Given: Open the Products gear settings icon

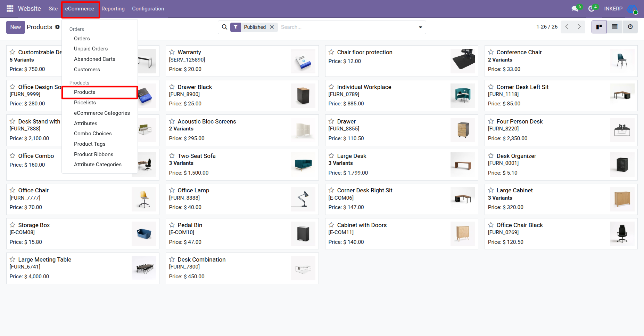Looking at the screenshot, I should (58, 27).
